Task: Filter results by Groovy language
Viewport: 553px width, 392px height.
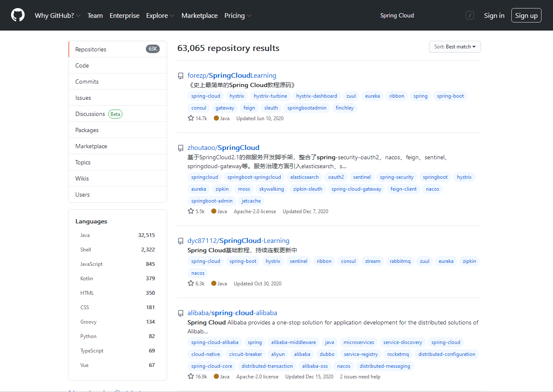Action: tap(117, 322)
